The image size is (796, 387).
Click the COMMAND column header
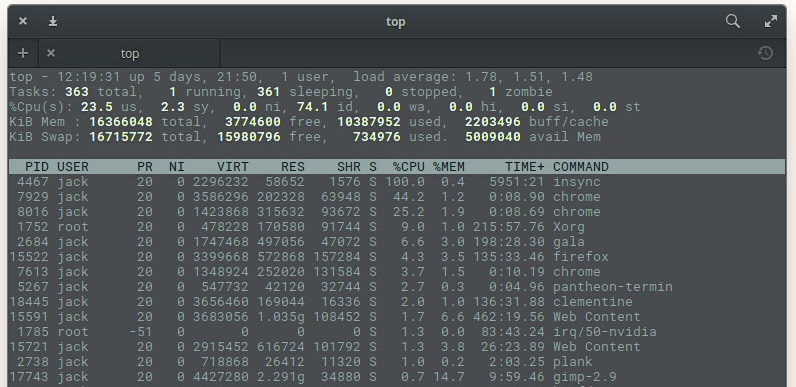(581, 167)
